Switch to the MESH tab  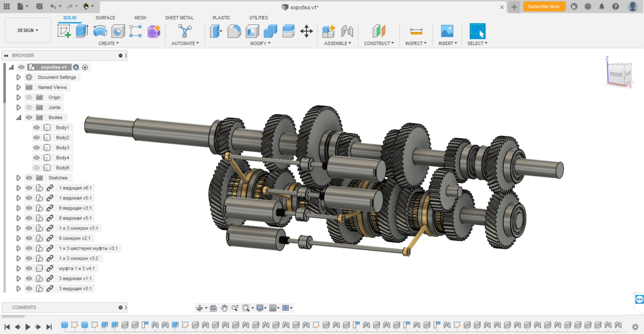pos(140,18)
